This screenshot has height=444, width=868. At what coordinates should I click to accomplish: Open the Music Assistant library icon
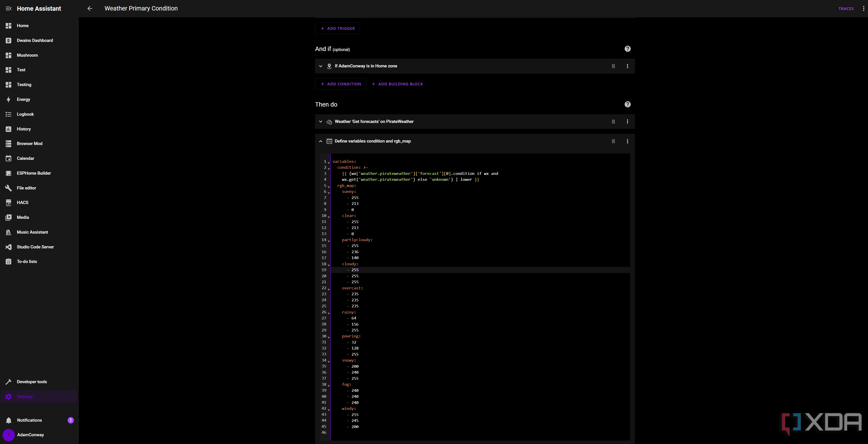8,232
